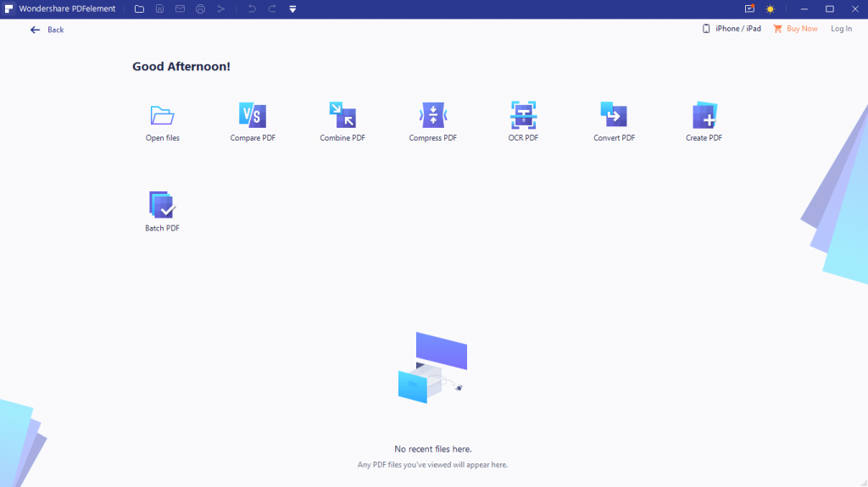This screenshot has width=868, height=487.
Task: Launch the Compare PDF tool
Action: click(x=253, y=122)
